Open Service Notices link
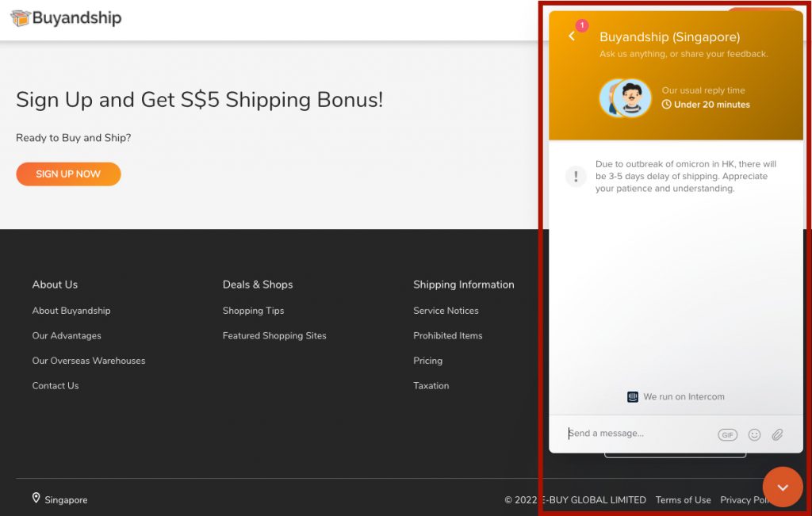This screenshot has height=516, width=812. click(446, 311)
